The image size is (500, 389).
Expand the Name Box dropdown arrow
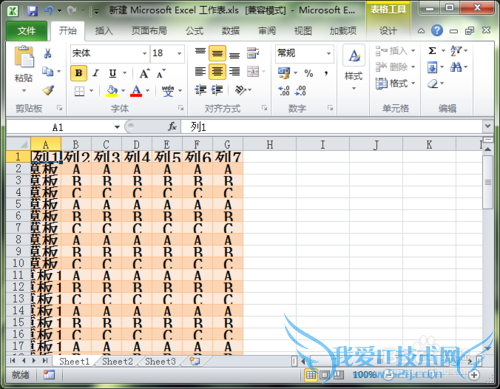point(117,127)
